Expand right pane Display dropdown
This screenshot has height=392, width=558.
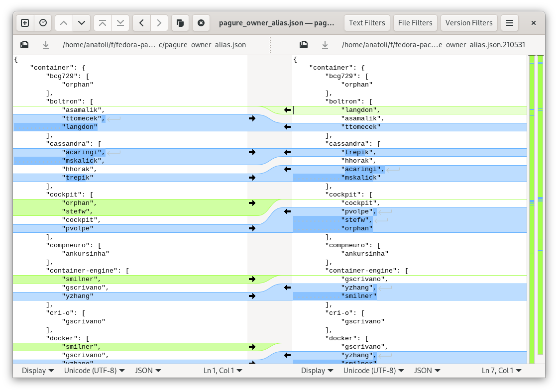[x=317, y=371]
